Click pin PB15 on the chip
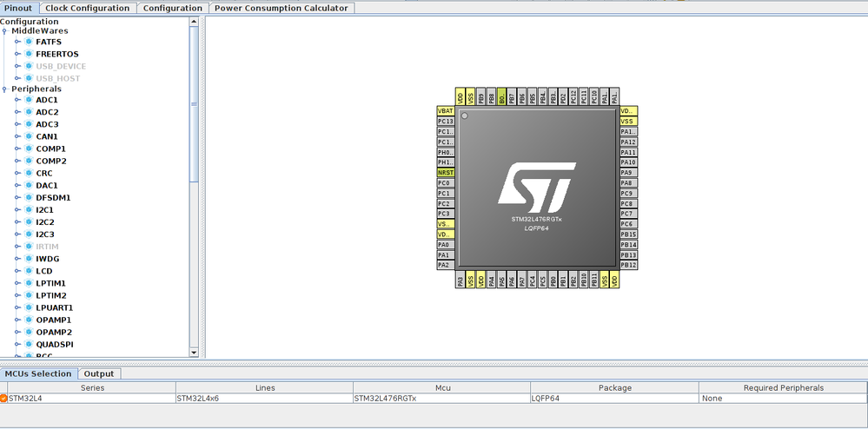 pyautogui.click(x=628, y=234)
